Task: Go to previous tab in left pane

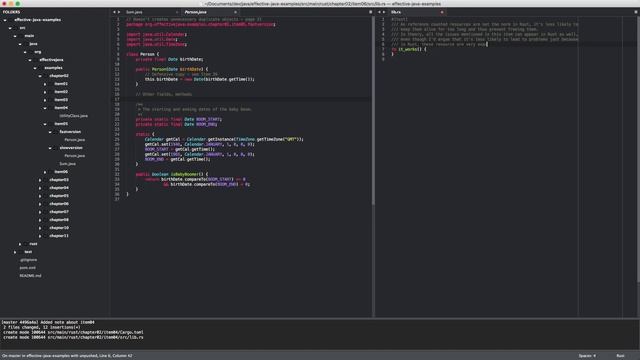Action: (x=114, y=12)
